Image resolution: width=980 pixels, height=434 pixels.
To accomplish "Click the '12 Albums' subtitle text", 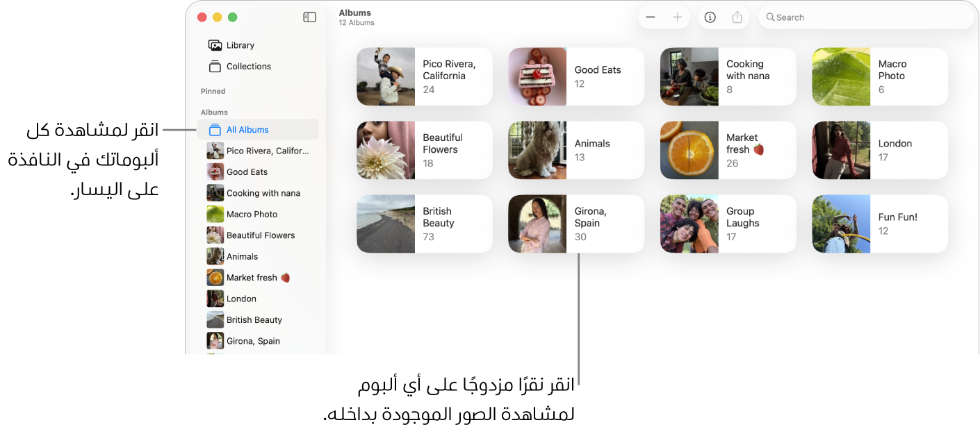I will pos(357,23).
